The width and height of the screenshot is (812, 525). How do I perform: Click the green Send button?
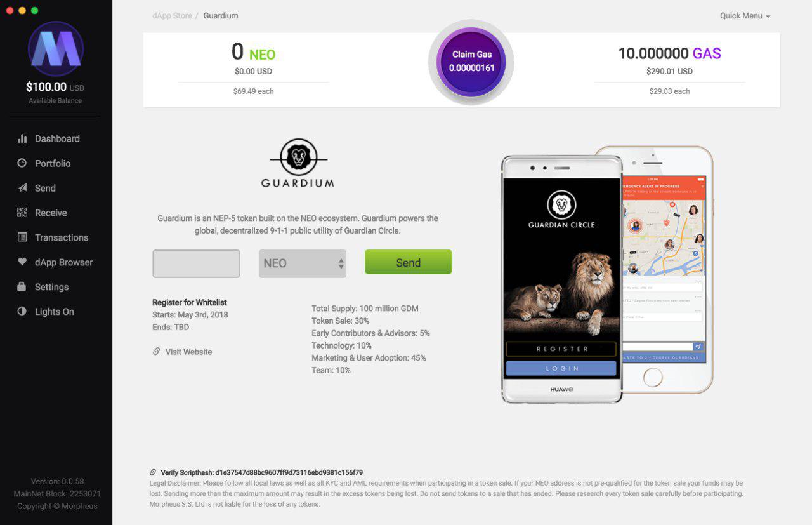coord(408,262)
